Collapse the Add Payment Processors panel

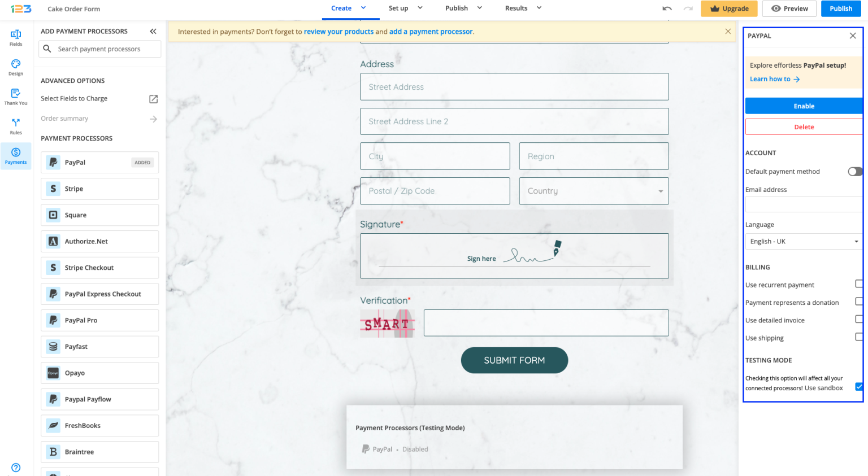[153, 32]
